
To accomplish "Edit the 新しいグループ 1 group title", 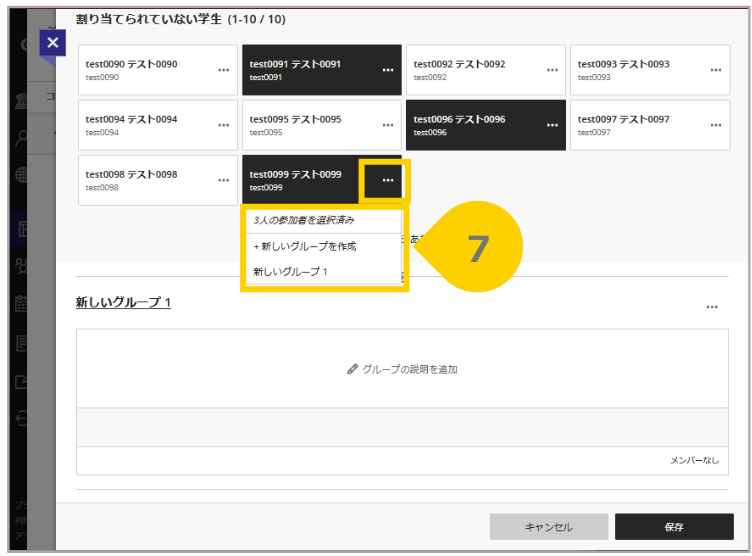I will point(123,302).
